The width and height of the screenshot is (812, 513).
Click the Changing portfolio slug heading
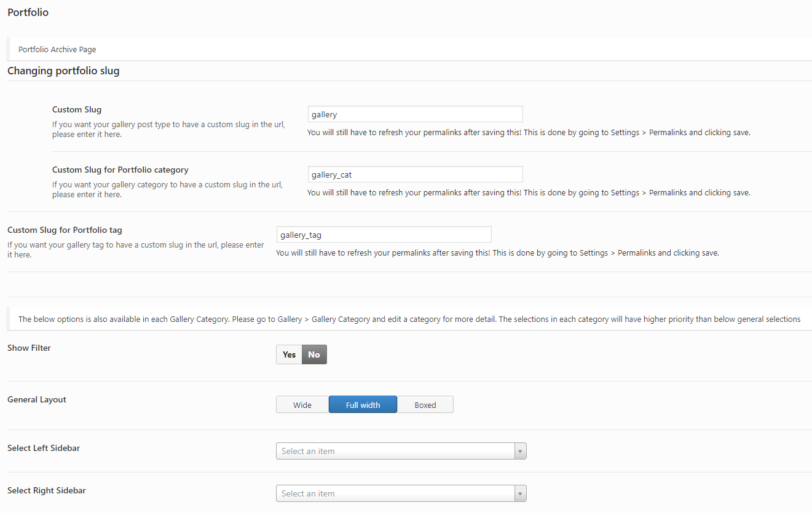click(x=63, y=71)
